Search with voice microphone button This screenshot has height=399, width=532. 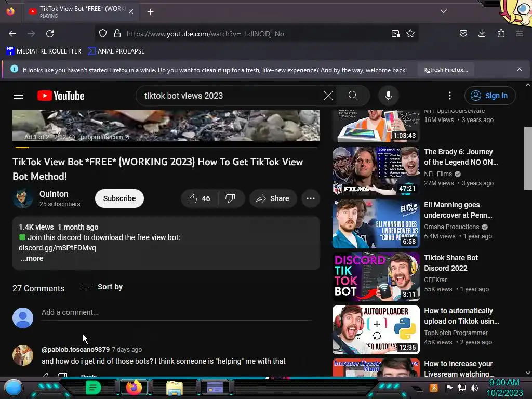(x=389, y=96)
